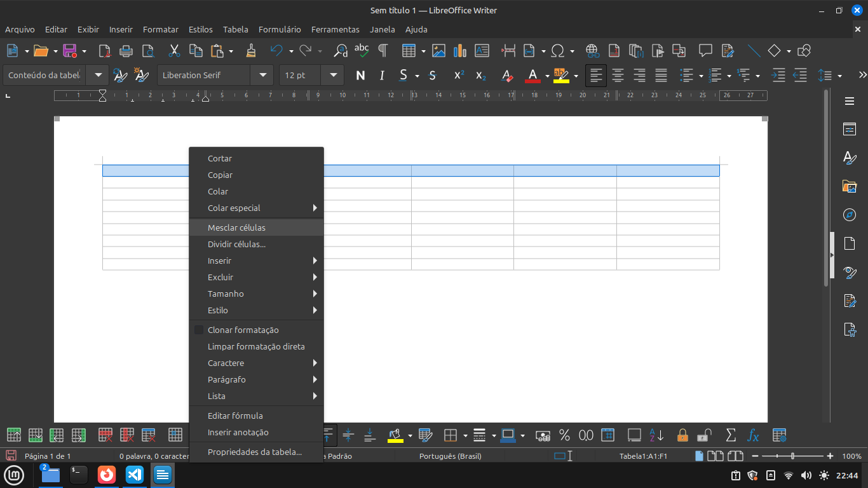The width and height of the screenshot is (868, 488).
Task: Open the Insert Table dropdown arrow
Action: pyautogui.click(x=423, y=51)
